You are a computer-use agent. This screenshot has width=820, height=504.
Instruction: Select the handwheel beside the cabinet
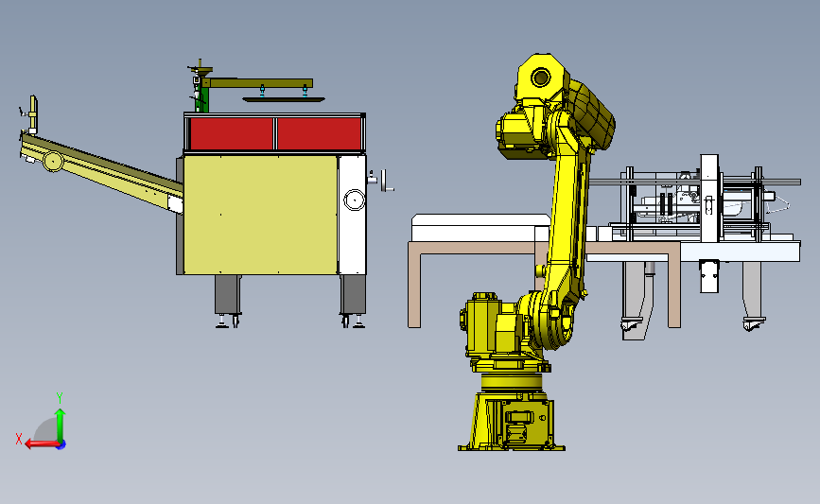[x=384, y=181]
